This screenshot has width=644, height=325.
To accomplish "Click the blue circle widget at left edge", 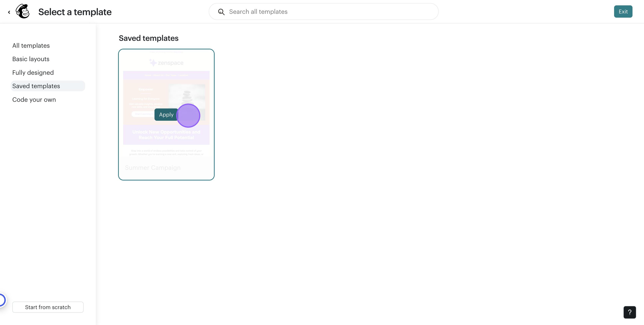I will (x=2, y=300).
